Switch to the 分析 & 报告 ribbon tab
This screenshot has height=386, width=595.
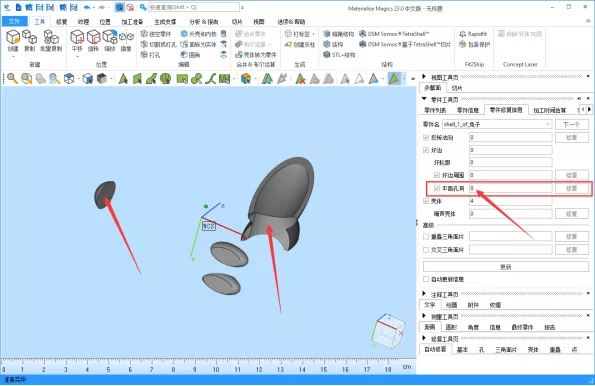204,22
